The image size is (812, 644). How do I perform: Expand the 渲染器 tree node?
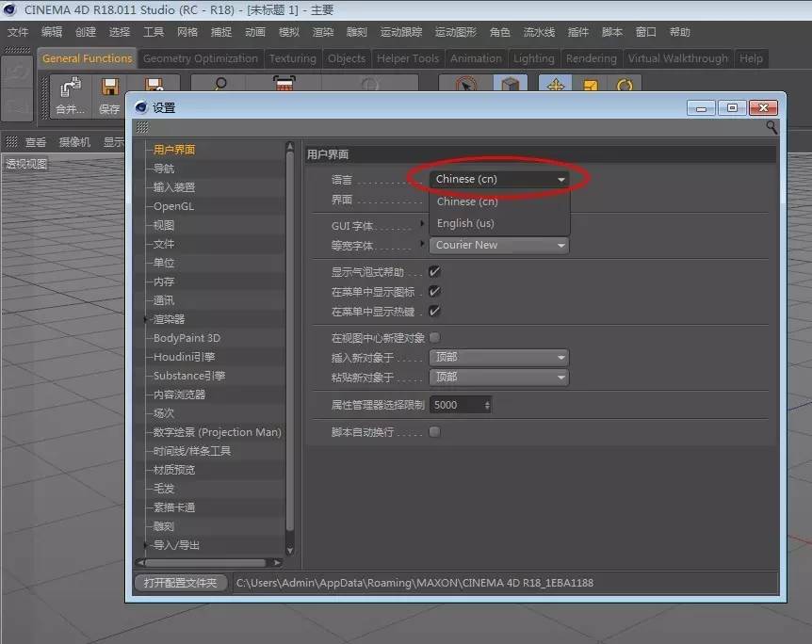point(145,319)
